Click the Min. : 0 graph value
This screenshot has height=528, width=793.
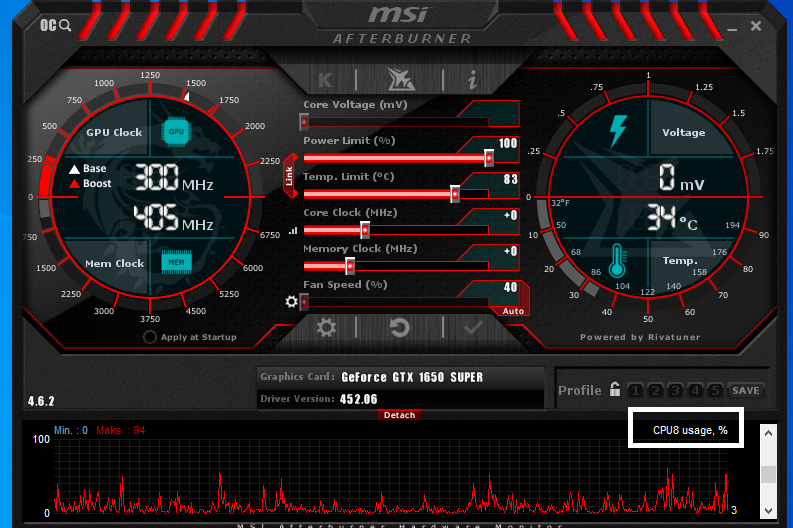click(x=71, y=430)
